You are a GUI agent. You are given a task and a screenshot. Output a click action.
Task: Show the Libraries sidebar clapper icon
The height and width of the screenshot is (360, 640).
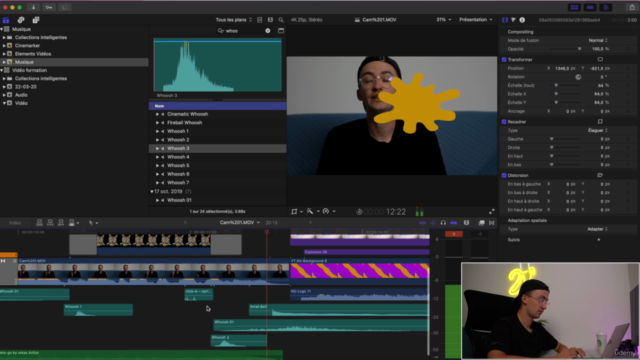6,20
